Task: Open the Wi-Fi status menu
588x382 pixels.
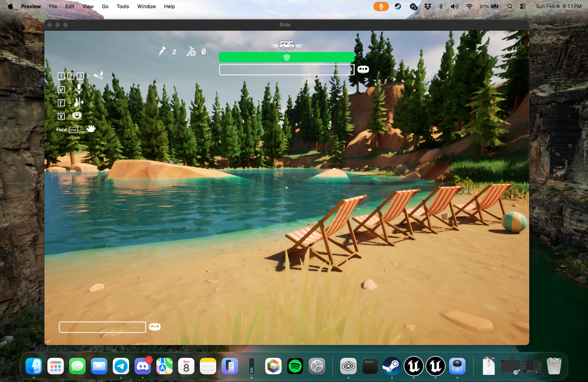Action: pos(469,6)
